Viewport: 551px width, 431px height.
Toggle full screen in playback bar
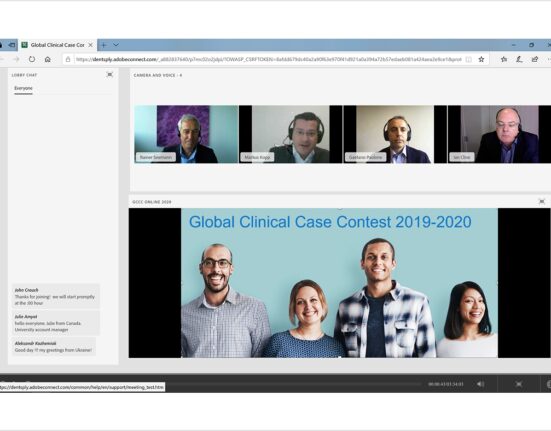(518, 384)
